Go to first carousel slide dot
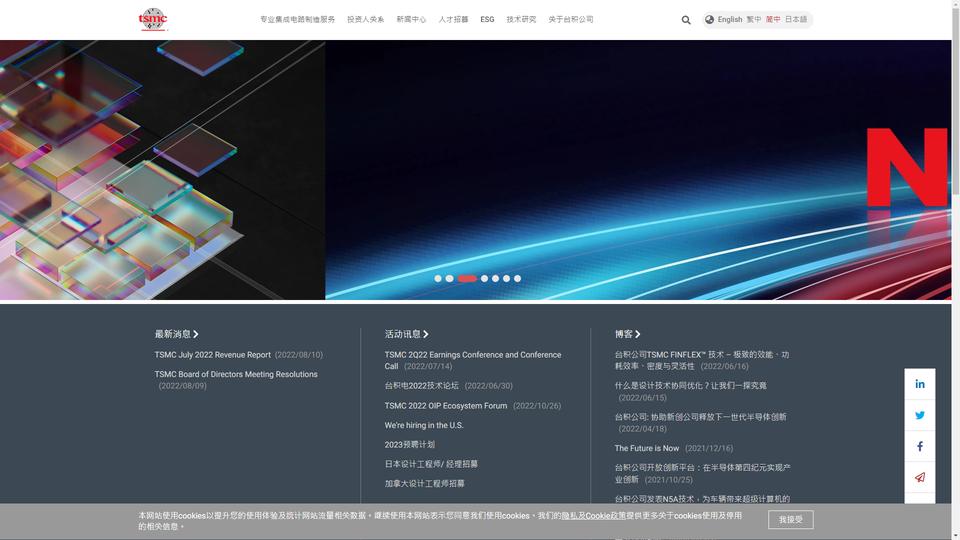Screen dimensions: 960x540 tap(438, 279)
